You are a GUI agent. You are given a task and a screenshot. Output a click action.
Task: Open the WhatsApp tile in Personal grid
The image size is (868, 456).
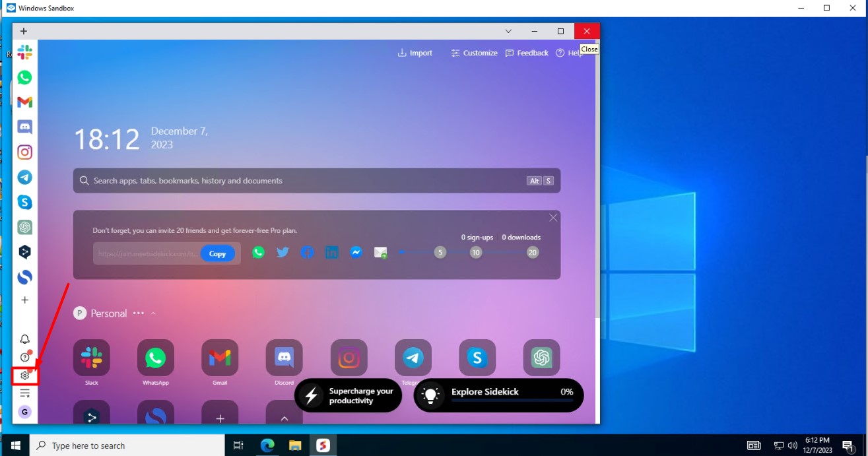[x=156, y=358]
